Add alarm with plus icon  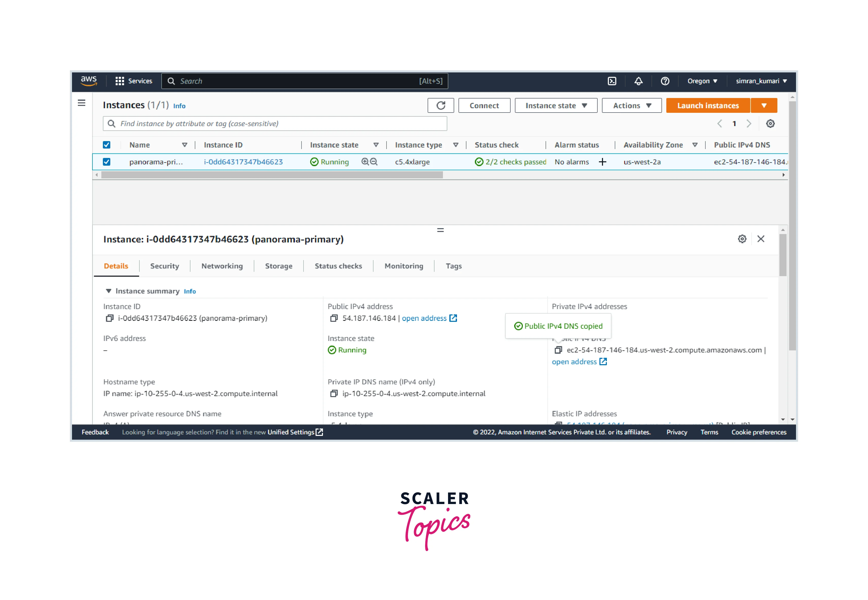602,162
